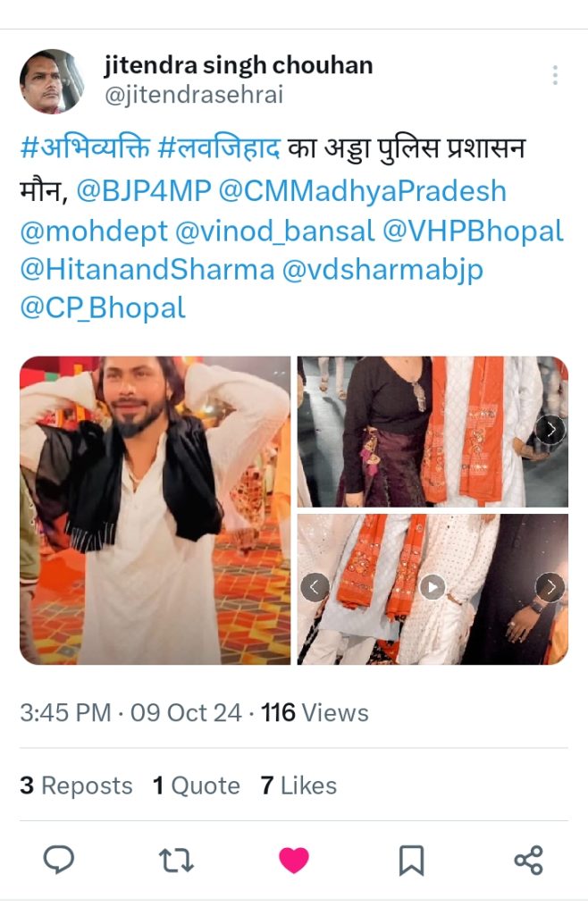Screen dimensions: 588x915
Task: Advance the bottom-right media with next arrow
Action: click(x=550, y=587)
